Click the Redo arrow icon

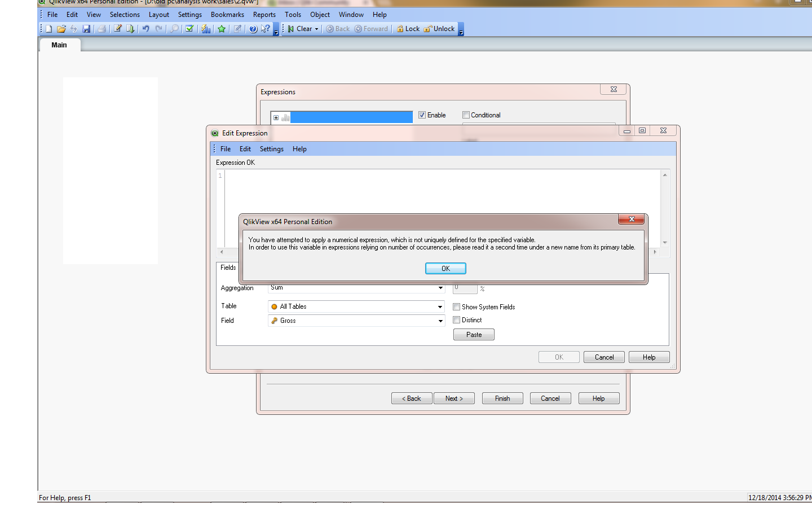(158, 29)
